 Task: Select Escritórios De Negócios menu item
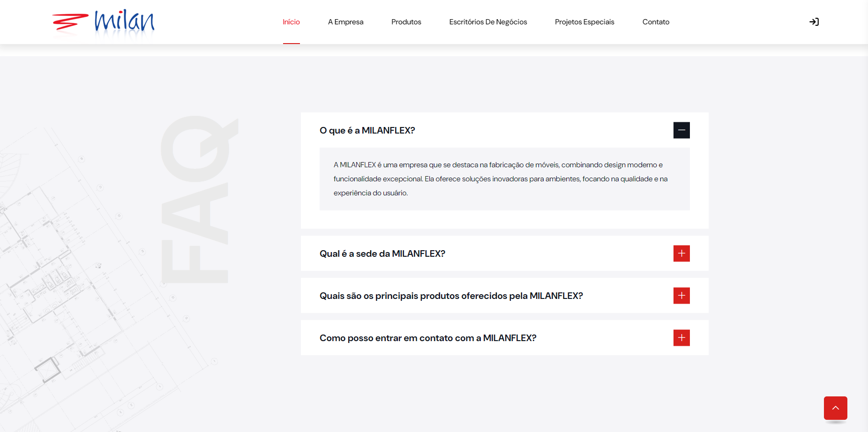coord(488,22)
